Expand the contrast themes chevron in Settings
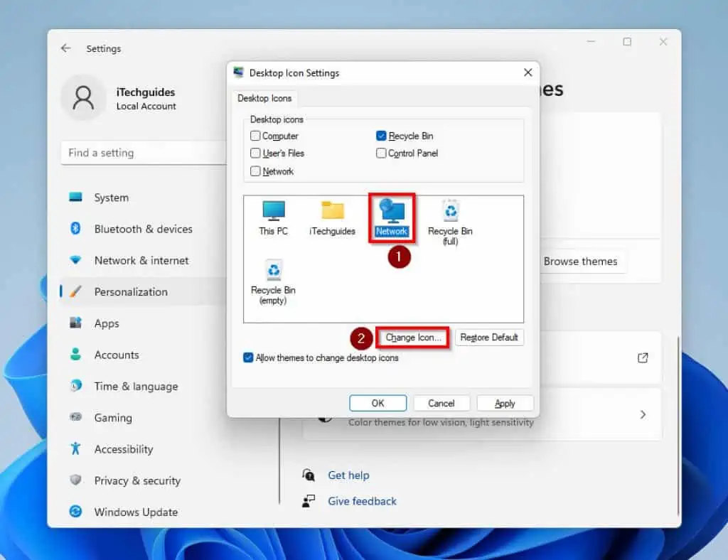This screenshot has height=560, width=728. click(643, 414)
